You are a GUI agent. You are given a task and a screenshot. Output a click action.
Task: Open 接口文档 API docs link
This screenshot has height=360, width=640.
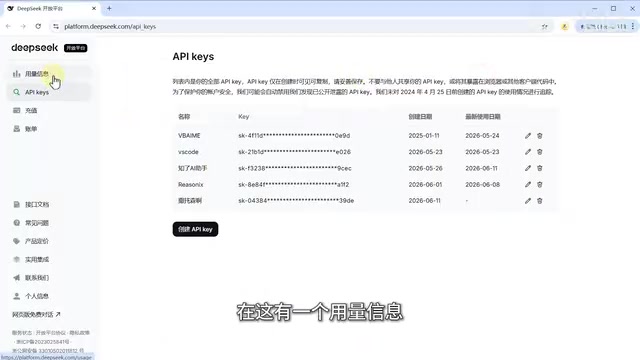[37, 204]
